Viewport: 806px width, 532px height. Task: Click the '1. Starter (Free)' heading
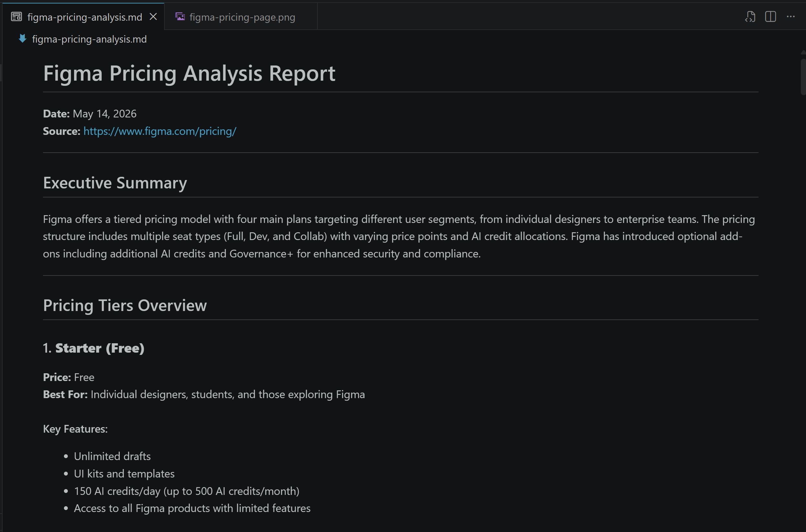tap(94, 348)
